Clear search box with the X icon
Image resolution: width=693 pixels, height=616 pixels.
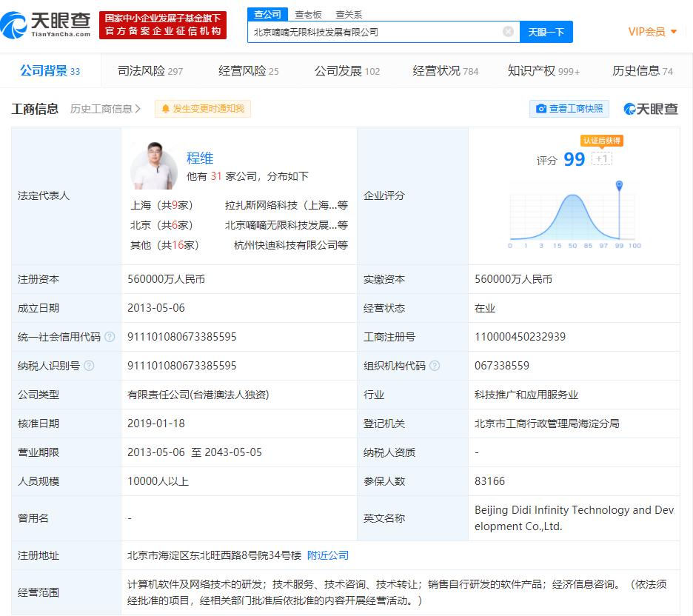pyautogui.click(x=508, y=32)
